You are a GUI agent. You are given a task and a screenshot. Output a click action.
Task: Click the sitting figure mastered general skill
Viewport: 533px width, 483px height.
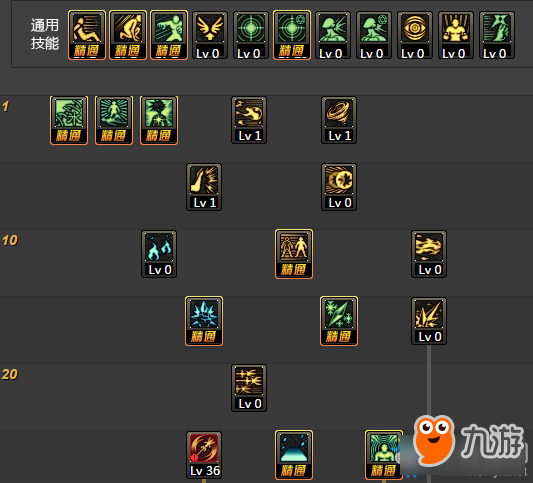click(87, 35)
